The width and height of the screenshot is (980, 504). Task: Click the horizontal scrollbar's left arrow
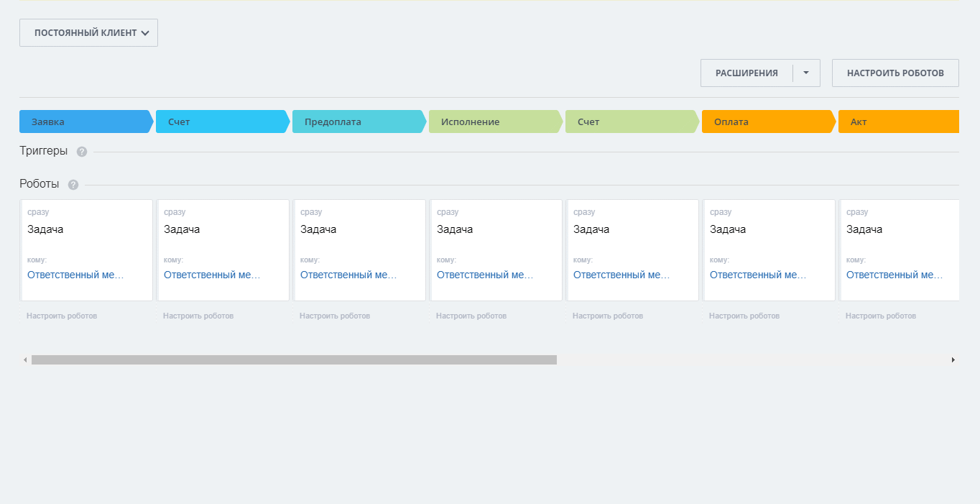tap(25, 359)
